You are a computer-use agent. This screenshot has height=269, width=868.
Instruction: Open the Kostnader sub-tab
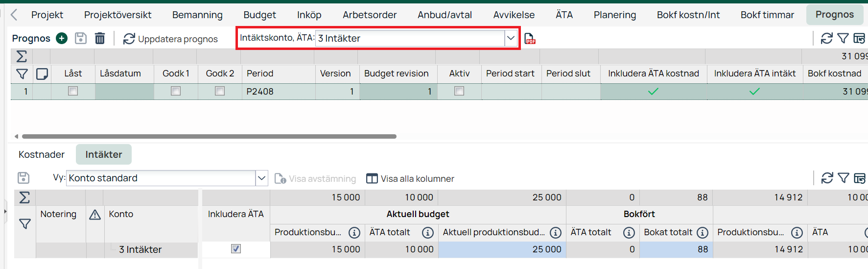click(42, 154)
